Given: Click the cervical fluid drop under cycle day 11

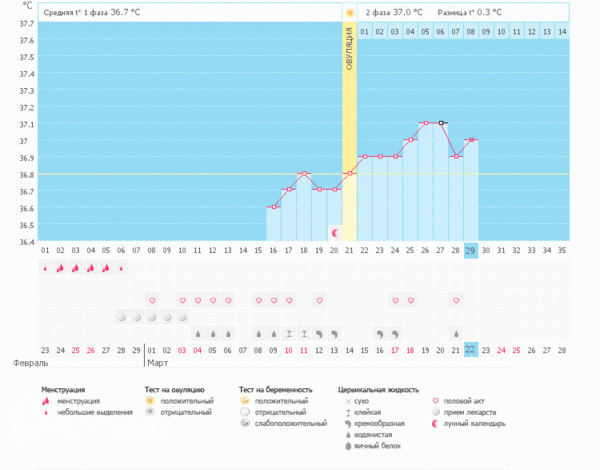Looking at the screenshot, I should pos(198,333).
